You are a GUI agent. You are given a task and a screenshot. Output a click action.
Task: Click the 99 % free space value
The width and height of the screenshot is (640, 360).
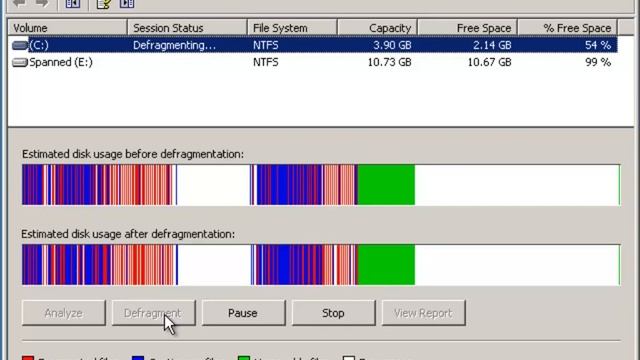tap(598, 62)
